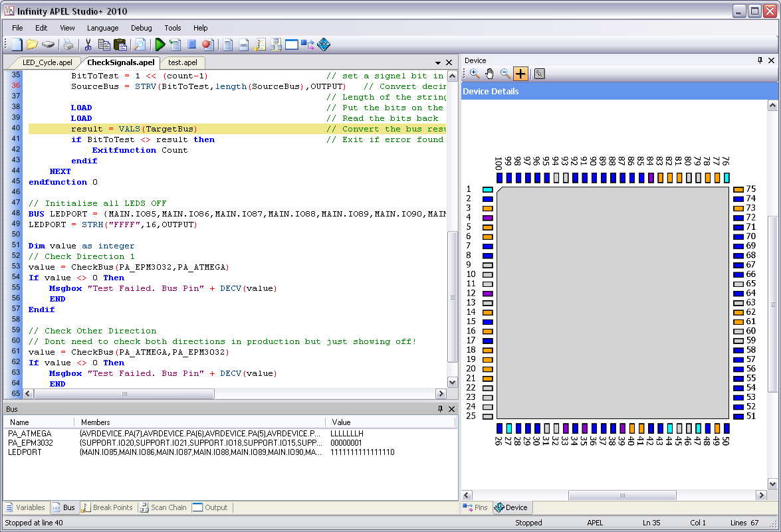The height and width of the screenshot is (532, 781).
Task: Open the editor tab list dropdown arrow
Action: (438, 62)
